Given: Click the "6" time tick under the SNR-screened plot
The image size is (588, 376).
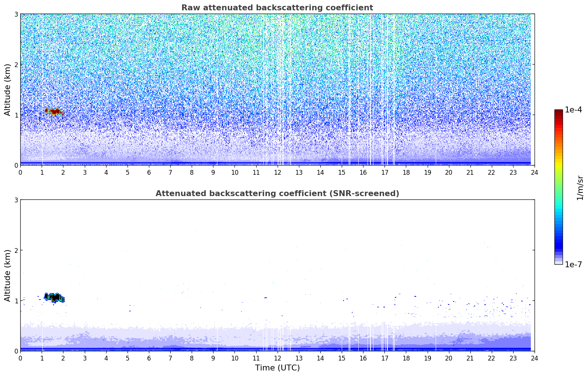Looking at the screenshot, I should (x=149, y=358).
